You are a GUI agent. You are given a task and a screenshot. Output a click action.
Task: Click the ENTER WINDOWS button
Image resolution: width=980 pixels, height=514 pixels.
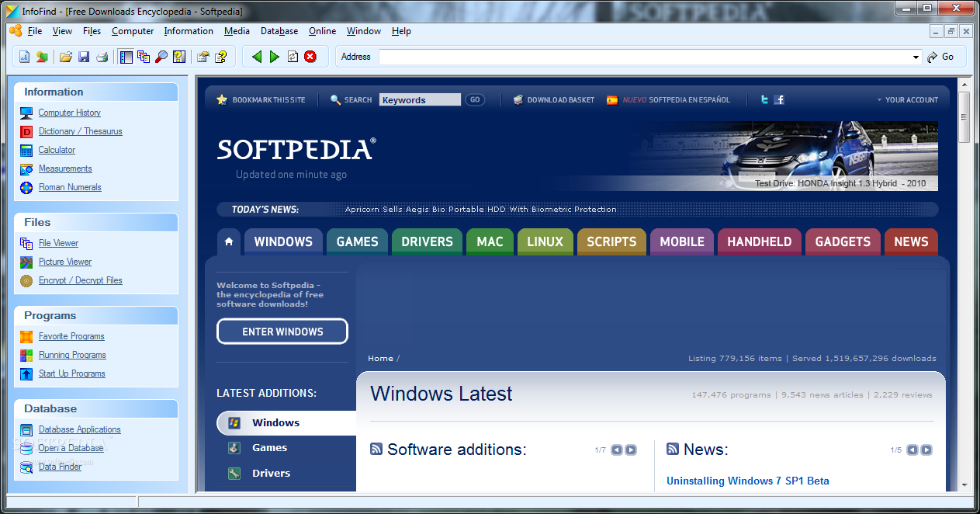(x=282, y=332)
